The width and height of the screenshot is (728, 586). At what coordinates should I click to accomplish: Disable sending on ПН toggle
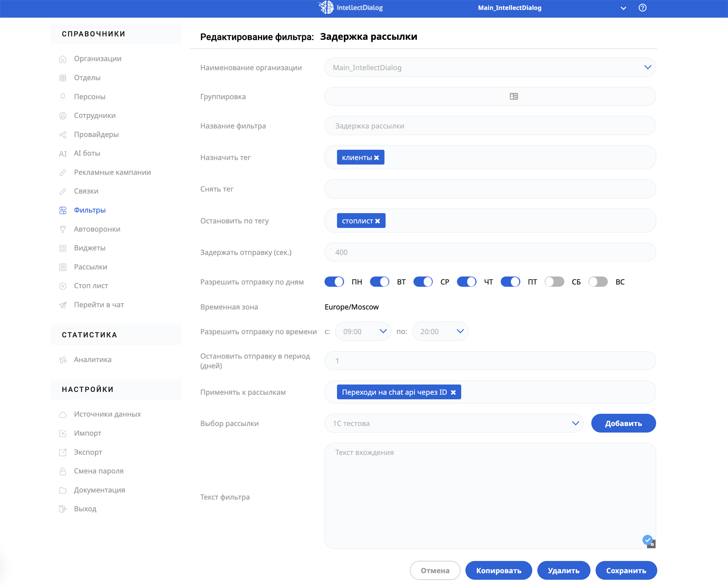334,282
